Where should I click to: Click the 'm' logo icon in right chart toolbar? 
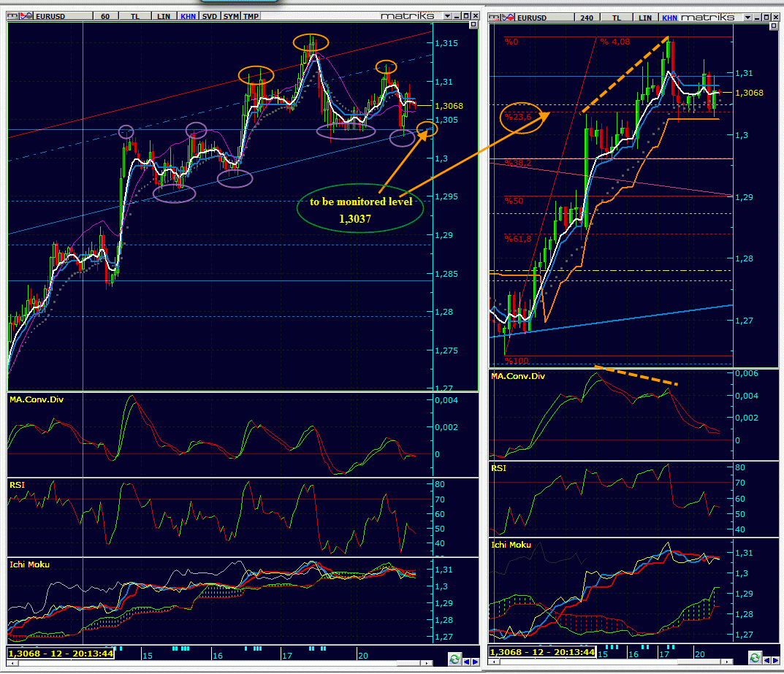(494, 16)
